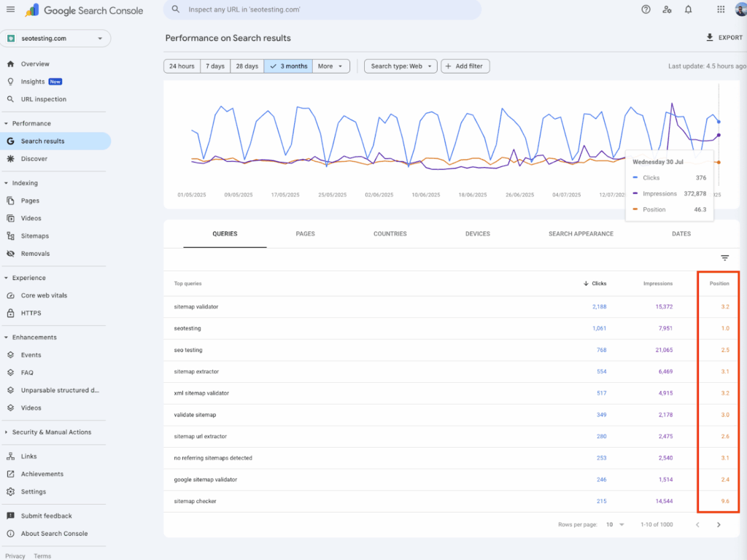Viewport: 747px width, 560px height.
Task: Go to previous page of queries
Action: [x=697, y=525]
